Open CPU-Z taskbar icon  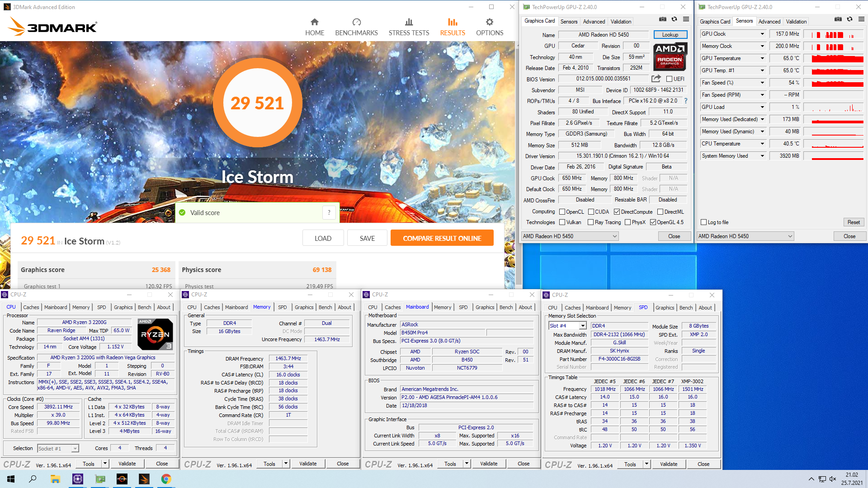point(78,479)
